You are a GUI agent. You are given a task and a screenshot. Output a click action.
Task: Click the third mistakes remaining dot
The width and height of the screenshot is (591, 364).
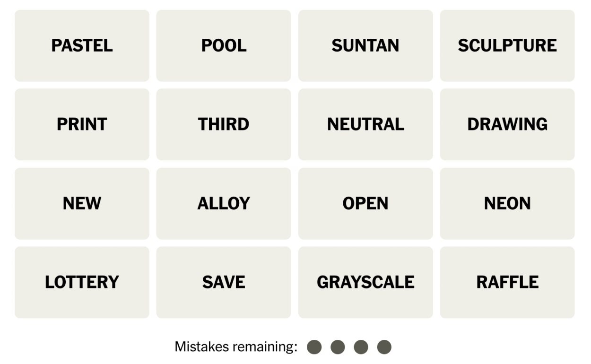click(361, 347)
